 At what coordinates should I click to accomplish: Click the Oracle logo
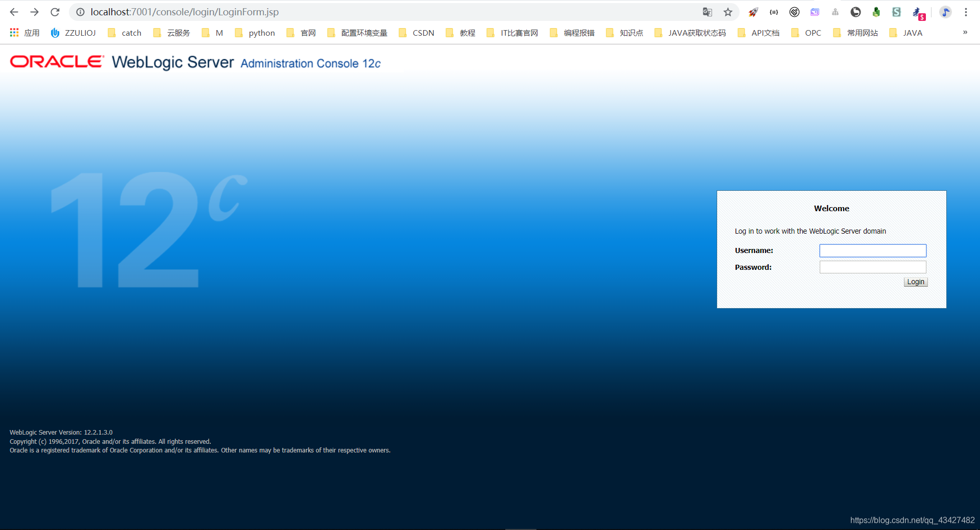[x=57, y=62]
